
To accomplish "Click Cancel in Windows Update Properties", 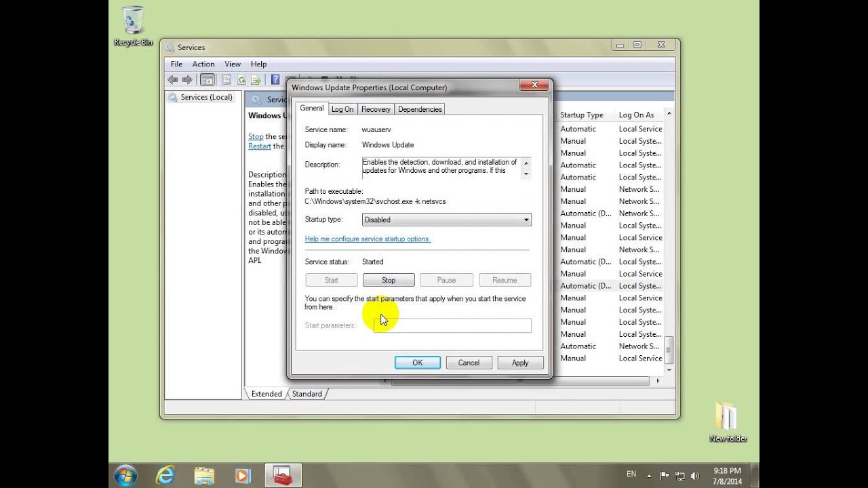I will pos(469,363).
